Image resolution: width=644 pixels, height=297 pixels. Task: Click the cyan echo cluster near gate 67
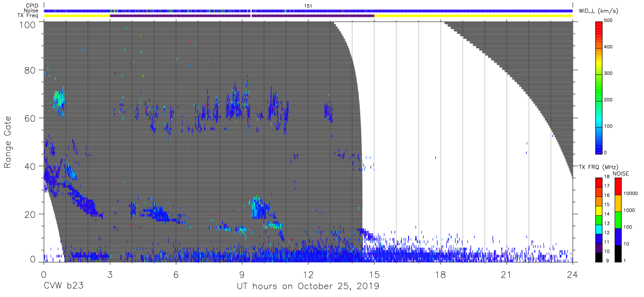coord(58,99)
